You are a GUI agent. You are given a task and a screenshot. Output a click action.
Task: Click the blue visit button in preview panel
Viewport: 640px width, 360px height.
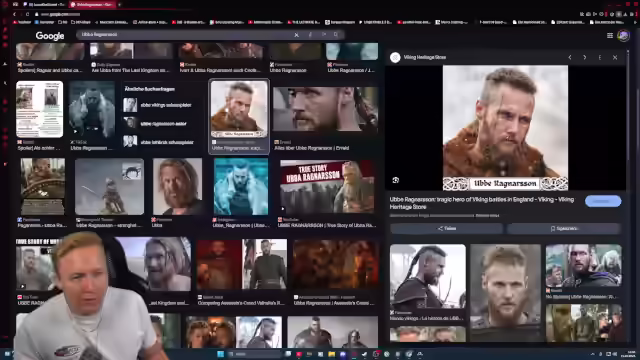pos(603,201)
